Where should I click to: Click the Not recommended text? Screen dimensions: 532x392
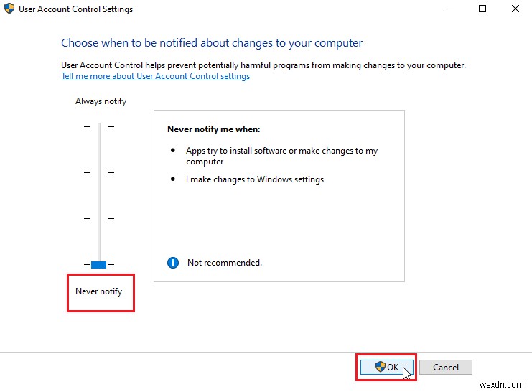click(x=224, y=263)
